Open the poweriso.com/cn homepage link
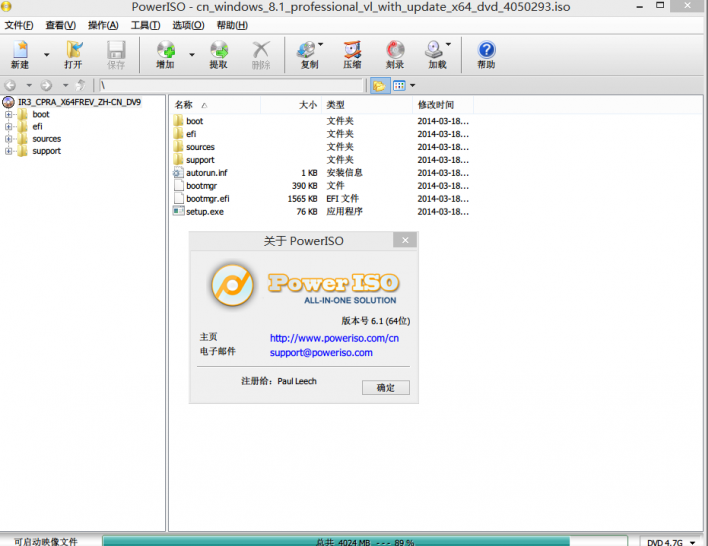The image size is (708, 546). (x=334, y=338)
